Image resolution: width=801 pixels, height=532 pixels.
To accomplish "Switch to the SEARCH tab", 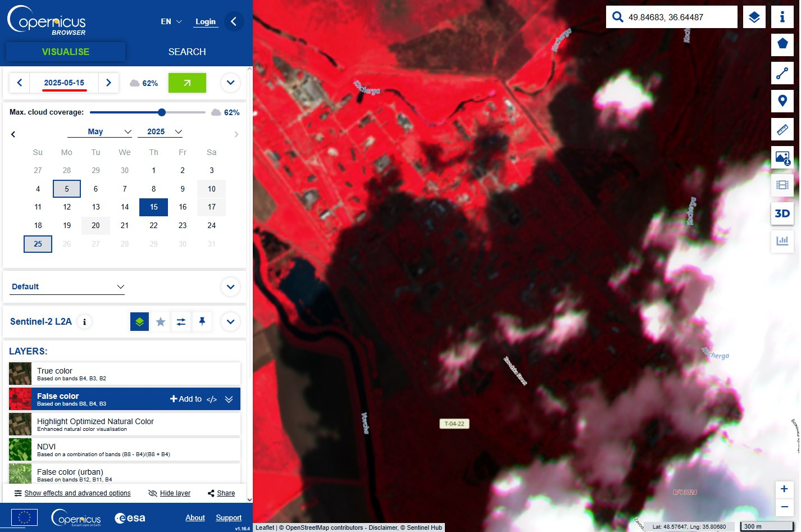I will tap(187, 52).
